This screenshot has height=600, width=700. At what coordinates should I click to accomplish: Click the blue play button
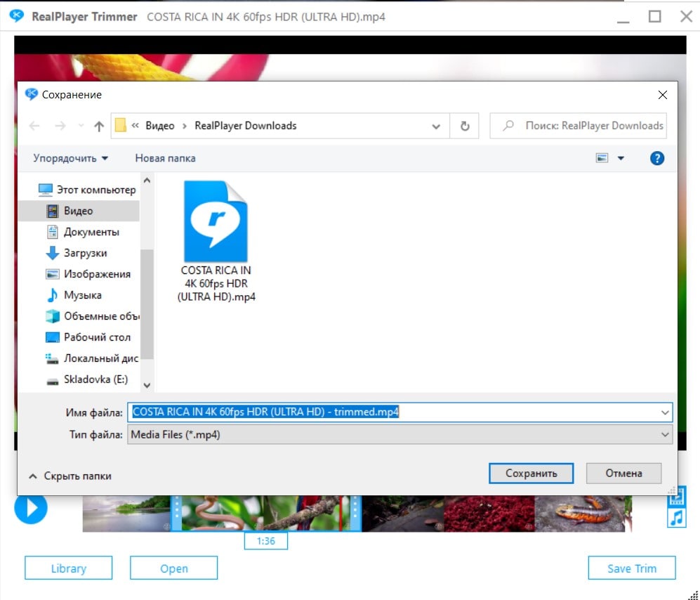(31, 508)
